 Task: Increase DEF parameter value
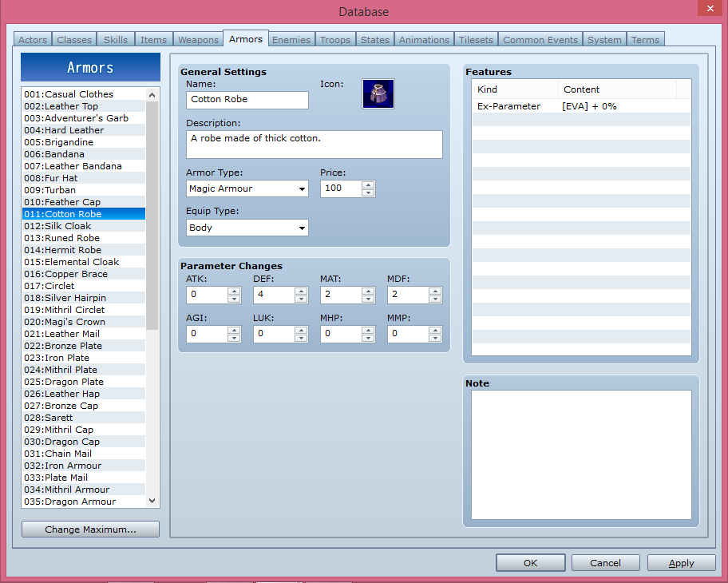(x=301, y=291)
